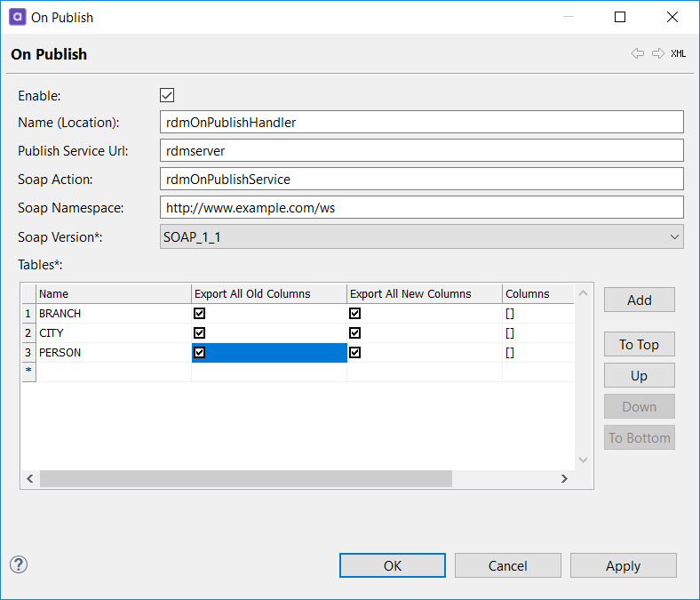700x600 pixels.
Task: Click the application icon in title bar
Action: [x=15, y=17]
